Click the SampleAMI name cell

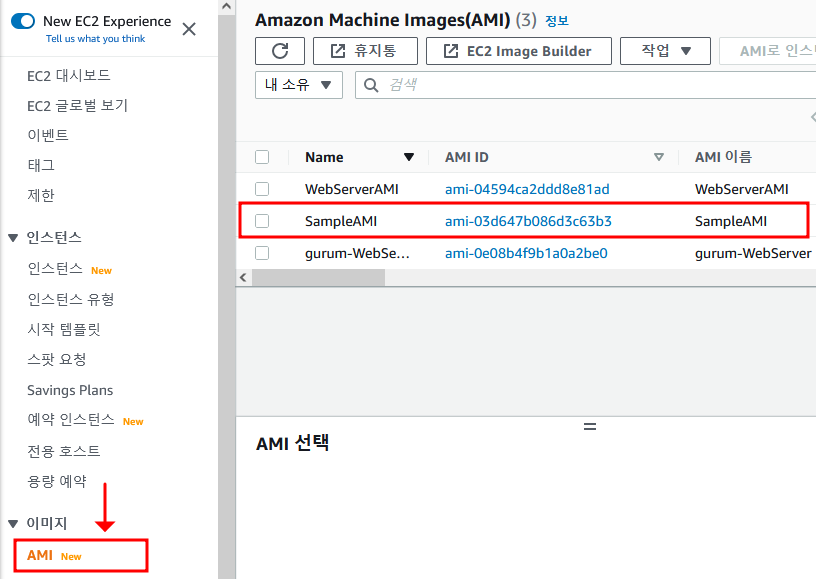coord(341,221)
